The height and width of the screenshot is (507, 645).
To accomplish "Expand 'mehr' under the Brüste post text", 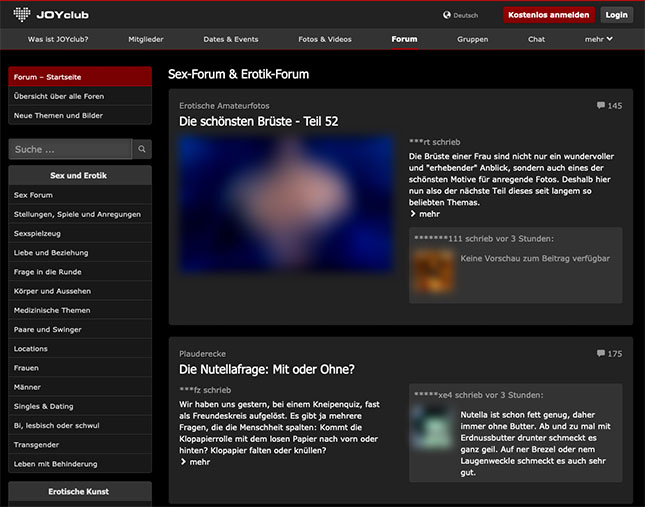I will pos(425,214).
